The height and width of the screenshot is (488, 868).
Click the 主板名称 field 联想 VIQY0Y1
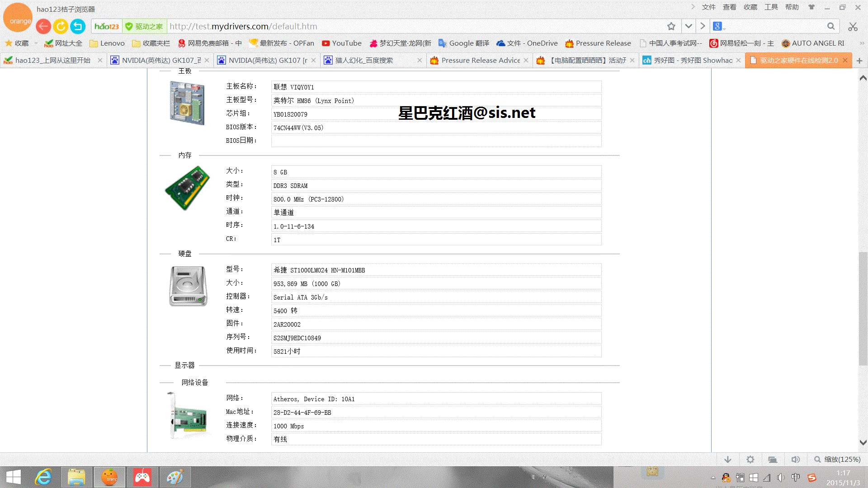click(x=436, y=87)
